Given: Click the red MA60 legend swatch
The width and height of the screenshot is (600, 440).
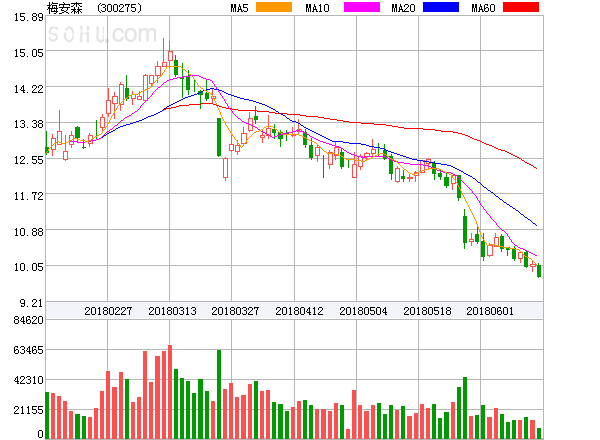Looking at the screenshot, I should (x=521, y=7).
